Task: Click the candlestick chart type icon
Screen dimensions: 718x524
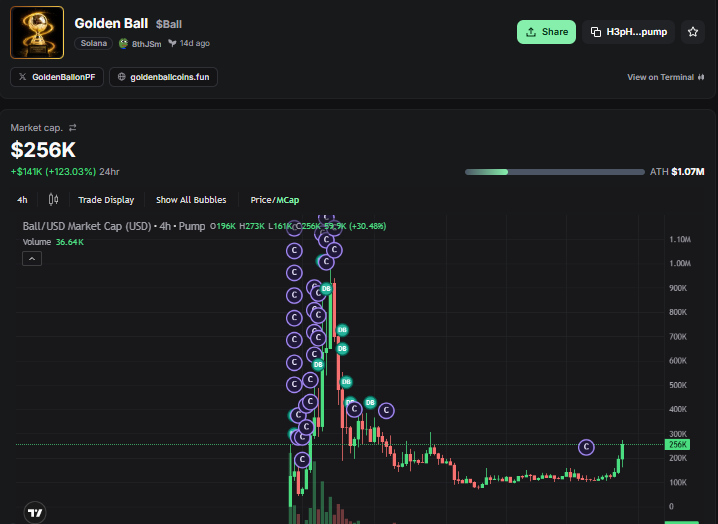Action: click(x=53, y=199)
